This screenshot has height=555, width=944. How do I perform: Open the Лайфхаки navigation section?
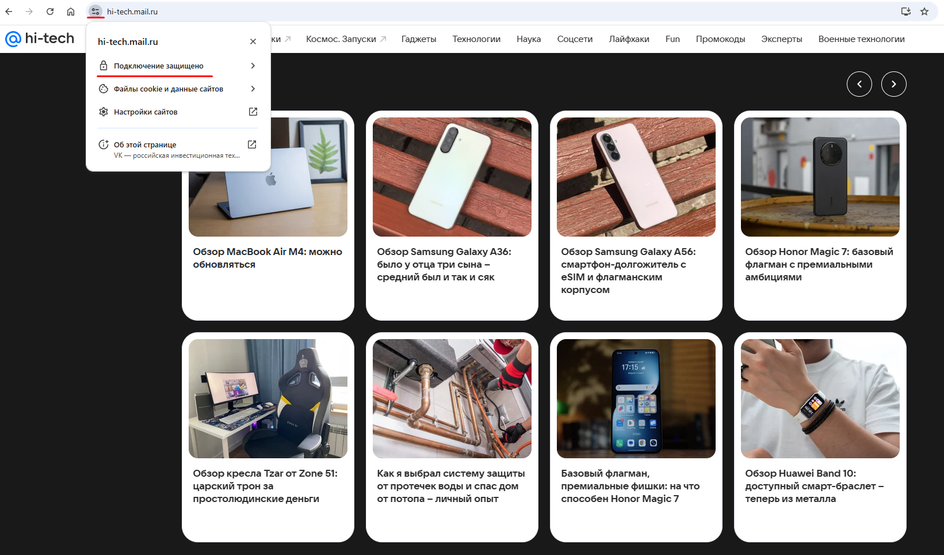(629, 39)
